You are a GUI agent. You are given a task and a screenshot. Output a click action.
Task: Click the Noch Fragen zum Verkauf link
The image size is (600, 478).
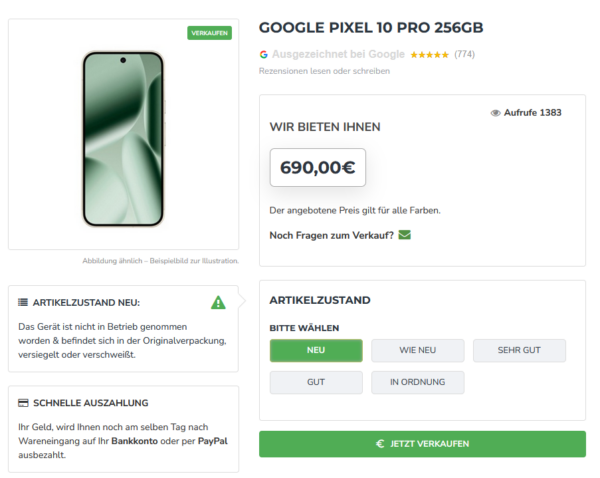point(331,235)
